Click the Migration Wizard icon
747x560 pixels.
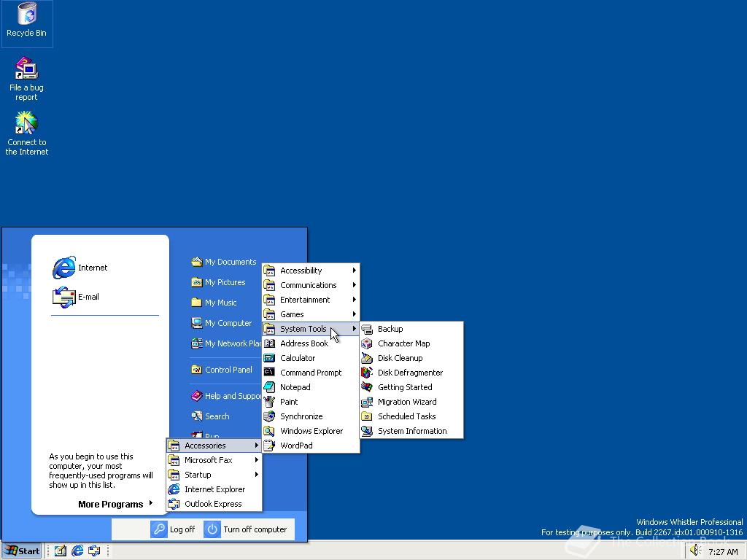point(367,402)
